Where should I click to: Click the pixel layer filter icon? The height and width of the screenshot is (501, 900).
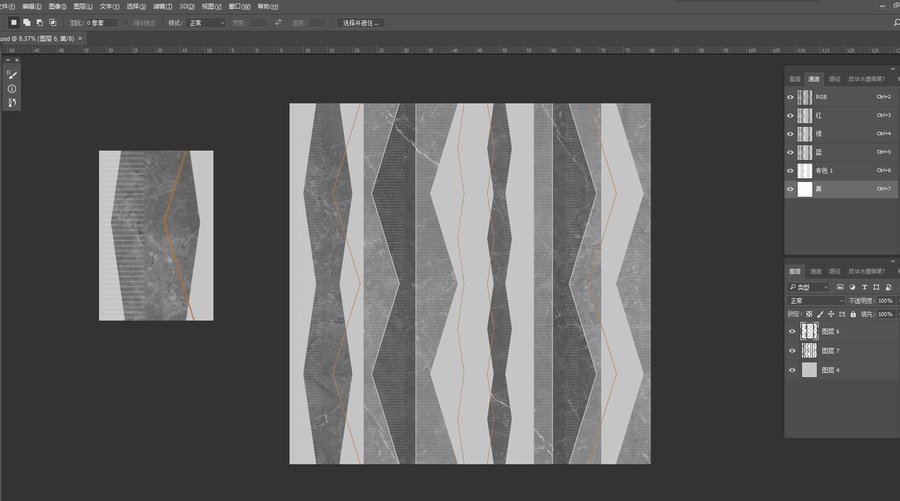(x=840, y=287)
